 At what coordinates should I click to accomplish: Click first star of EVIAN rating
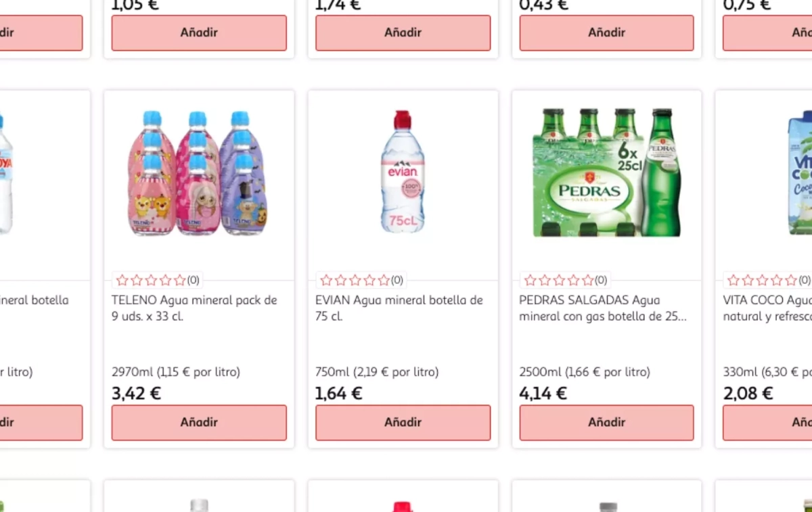click(x=326, y=280)
